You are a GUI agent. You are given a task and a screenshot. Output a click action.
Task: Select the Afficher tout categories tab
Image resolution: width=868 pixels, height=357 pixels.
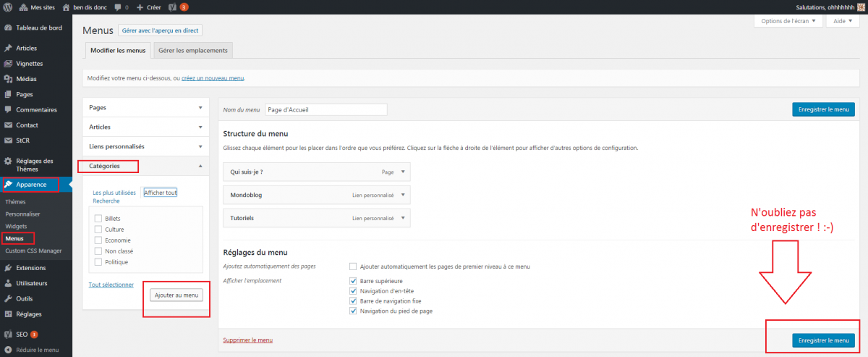click(x=160, y=193)
